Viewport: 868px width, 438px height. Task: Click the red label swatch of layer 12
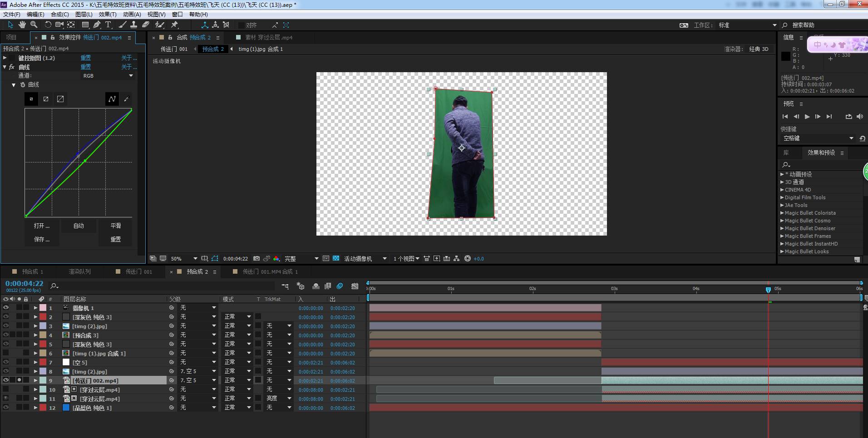[43, 408]
